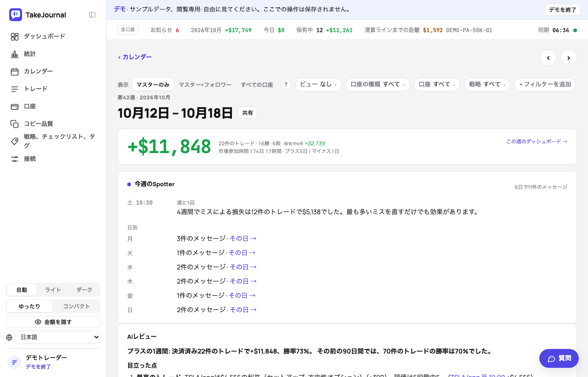Click the tag icon for 戦略、チェックリスト、タグ
The width and height of the screenshot is (588, 377).
[x=15, y=141]
